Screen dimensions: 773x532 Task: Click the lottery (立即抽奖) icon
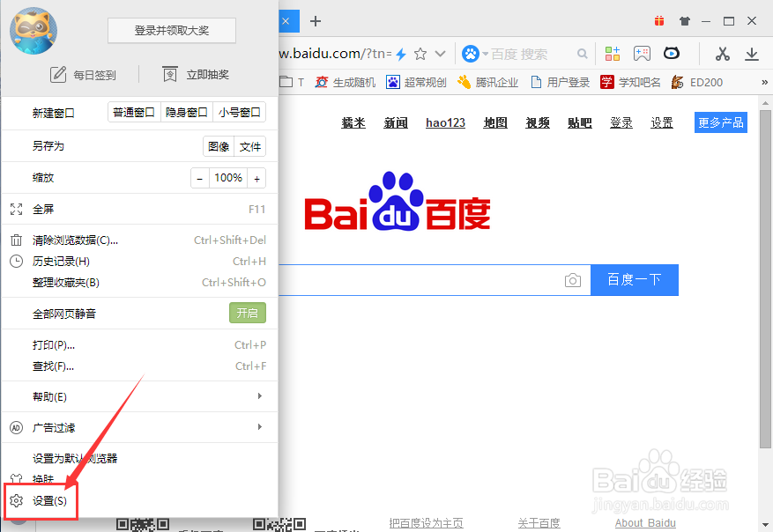[x=170, y=74]
